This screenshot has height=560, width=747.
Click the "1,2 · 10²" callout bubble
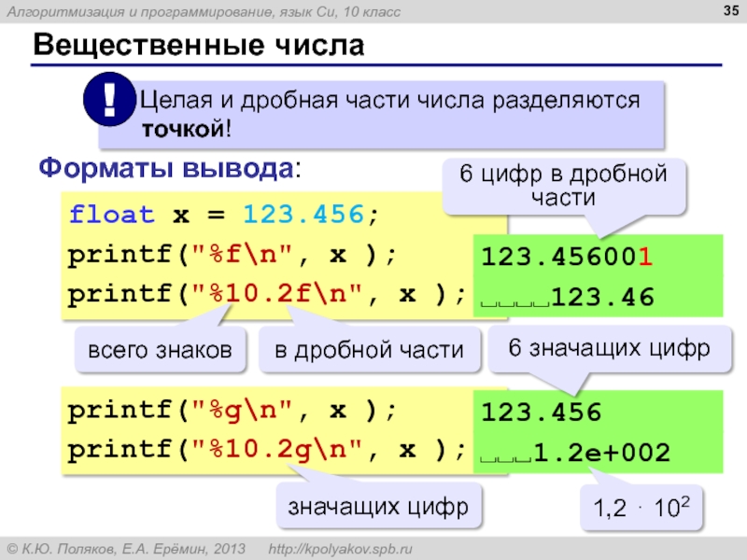(x=641, y=510)
